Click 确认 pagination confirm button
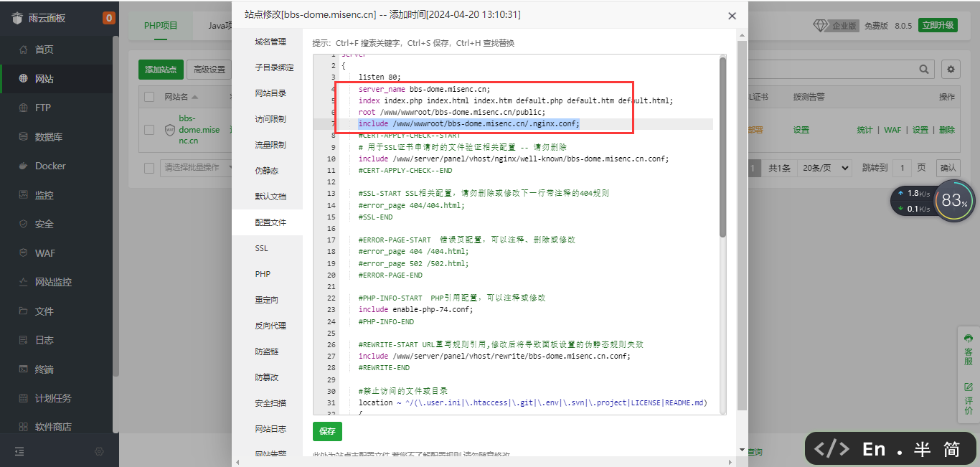The height and width of the screenshot is (467, 980). [948, 168]
